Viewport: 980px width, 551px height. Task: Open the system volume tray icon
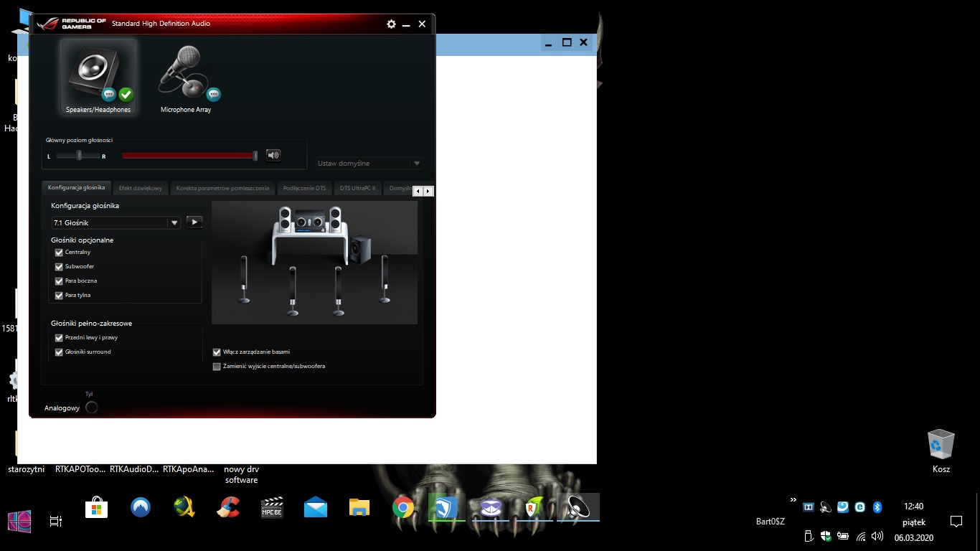[877, 536]
